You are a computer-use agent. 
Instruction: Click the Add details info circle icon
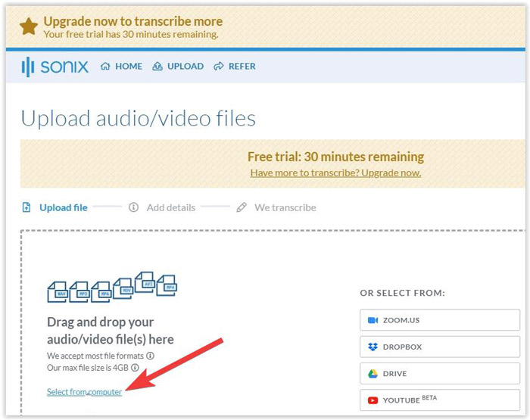pos(133,207)
